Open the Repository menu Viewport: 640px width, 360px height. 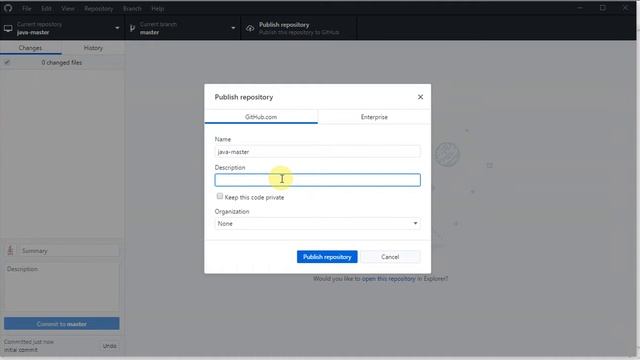pos(98,8)
